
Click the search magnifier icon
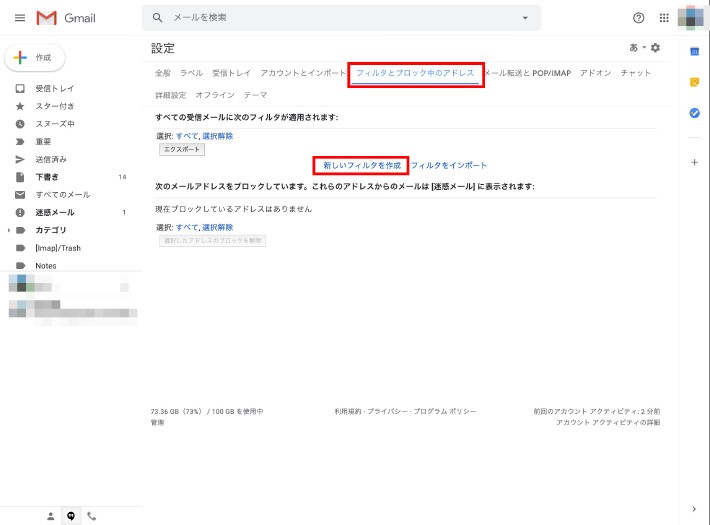click(x=157, y=18)
